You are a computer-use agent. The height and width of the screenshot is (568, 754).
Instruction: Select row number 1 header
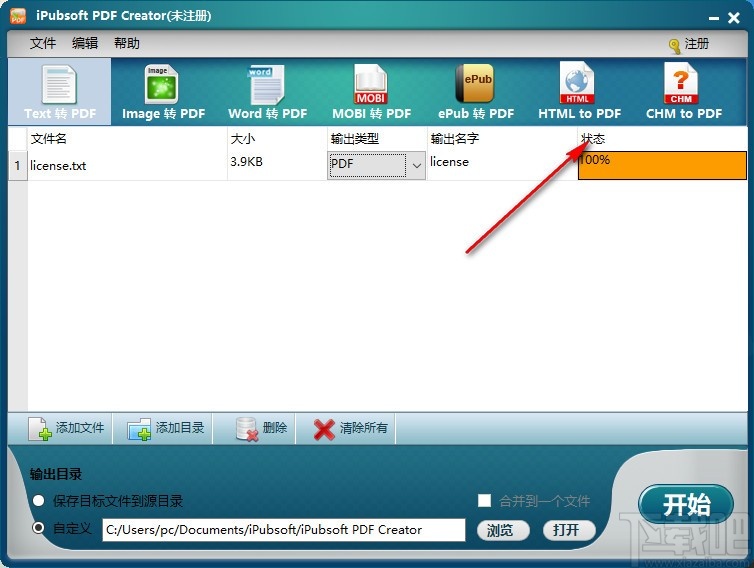(18, 166)
